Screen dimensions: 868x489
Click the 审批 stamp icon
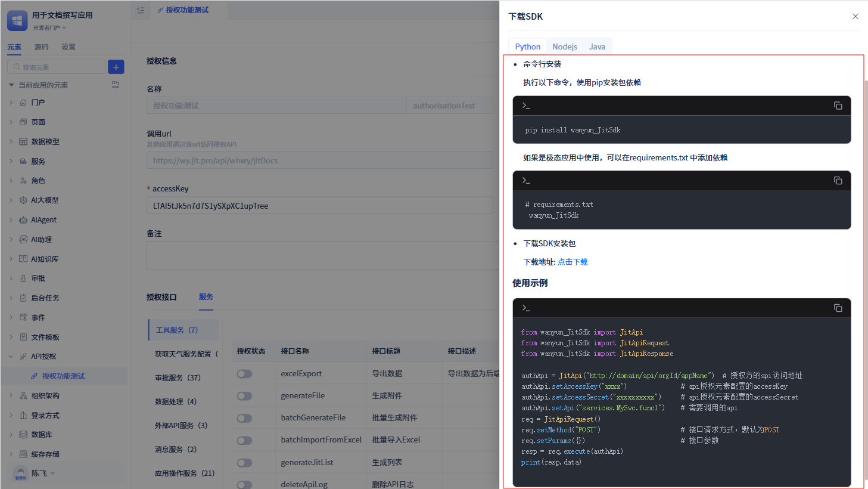pyautogui.click(x=23, y=278)
